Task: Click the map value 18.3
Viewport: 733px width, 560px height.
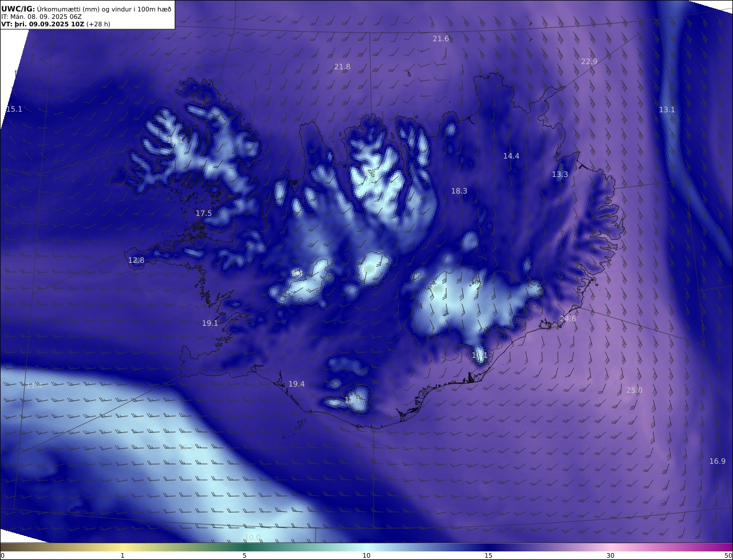Action: tap(459, 191)
